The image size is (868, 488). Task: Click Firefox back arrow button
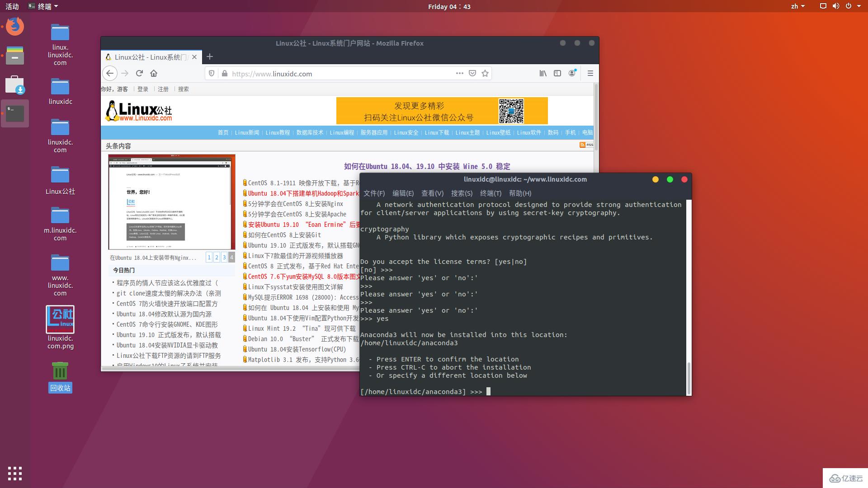coord(110,73)
